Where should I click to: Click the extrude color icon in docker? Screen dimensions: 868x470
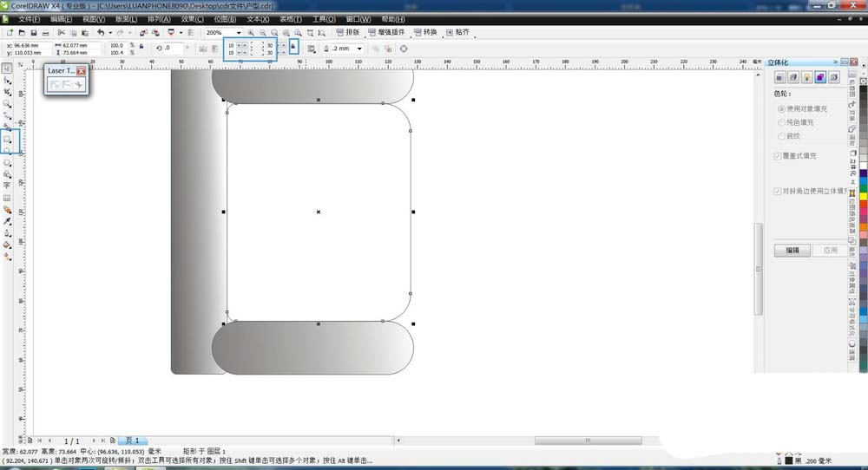click(x=820, y=77)
